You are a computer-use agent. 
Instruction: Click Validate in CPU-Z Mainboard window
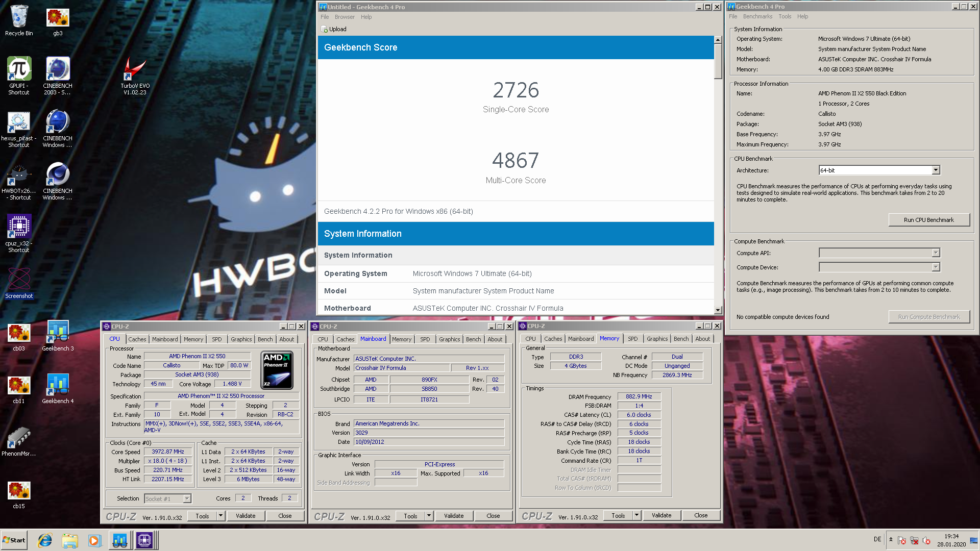[454, 516]
